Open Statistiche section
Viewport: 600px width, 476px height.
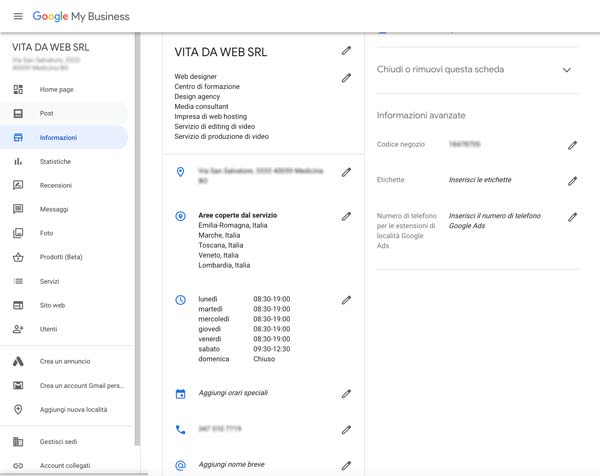point(55,161)
